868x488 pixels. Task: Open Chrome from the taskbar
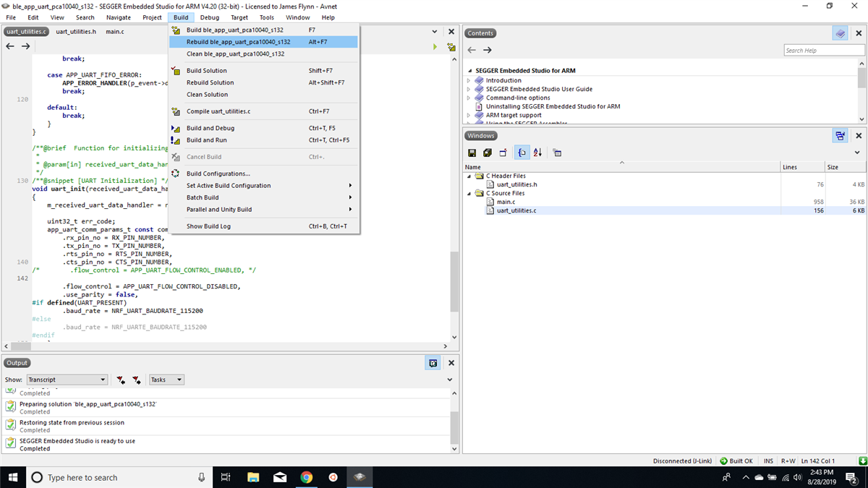click(x=306, y=477)
